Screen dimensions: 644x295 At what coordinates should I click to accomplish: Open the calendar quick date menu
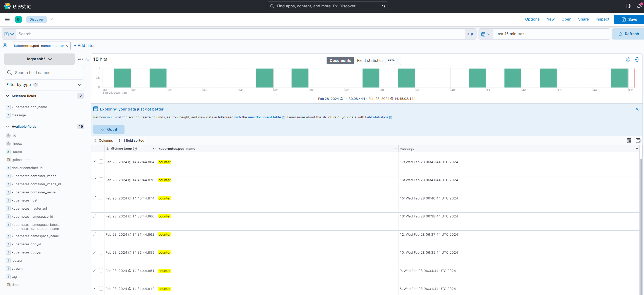[x=486, y=34]
